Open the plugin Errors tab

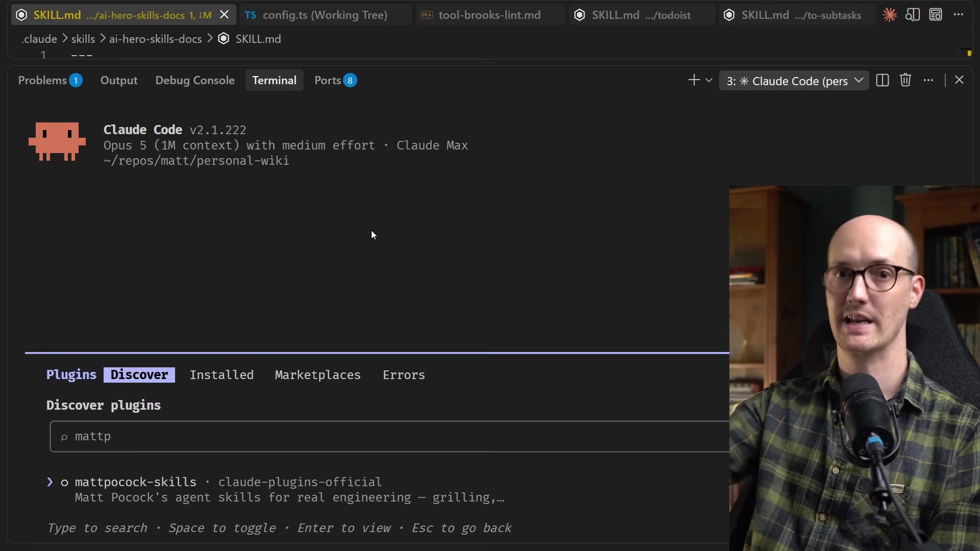point(404,375)
